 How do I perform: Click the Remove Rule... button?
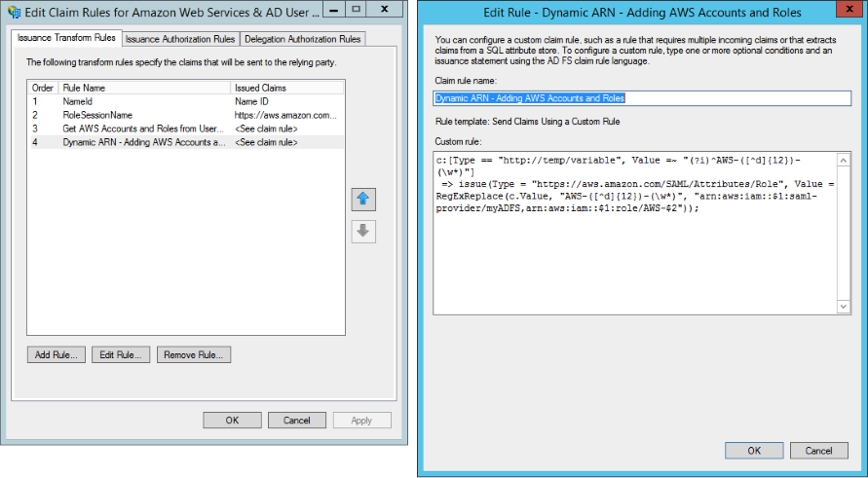pyautogui.click(x=194, y=355)
